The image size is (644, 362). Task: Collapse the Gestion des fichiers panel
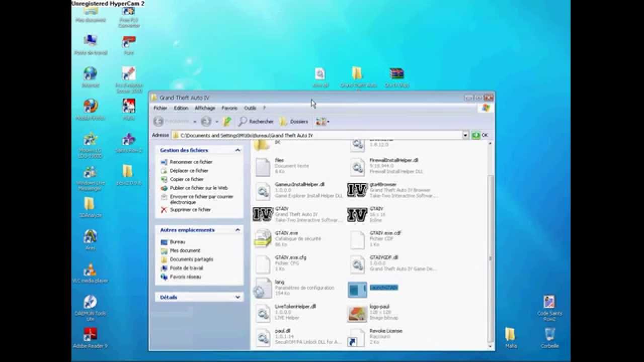coord(237,150)
